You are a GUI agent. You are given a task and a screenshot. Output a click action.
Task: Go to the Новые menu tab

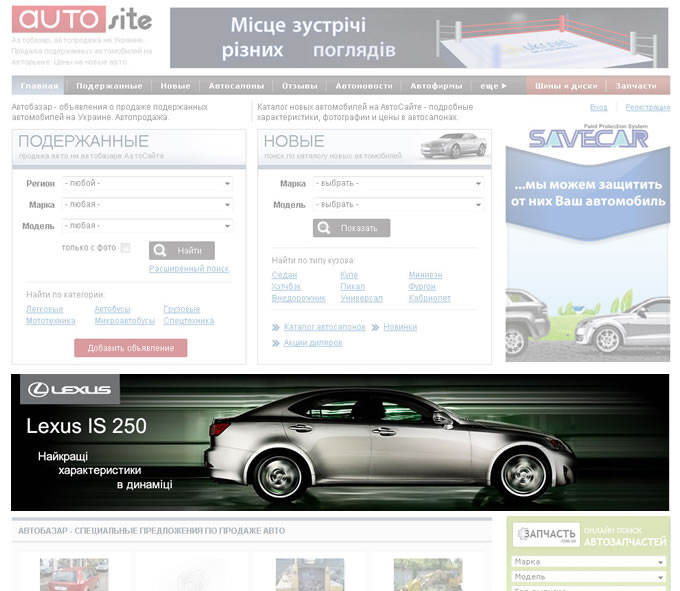175,86
